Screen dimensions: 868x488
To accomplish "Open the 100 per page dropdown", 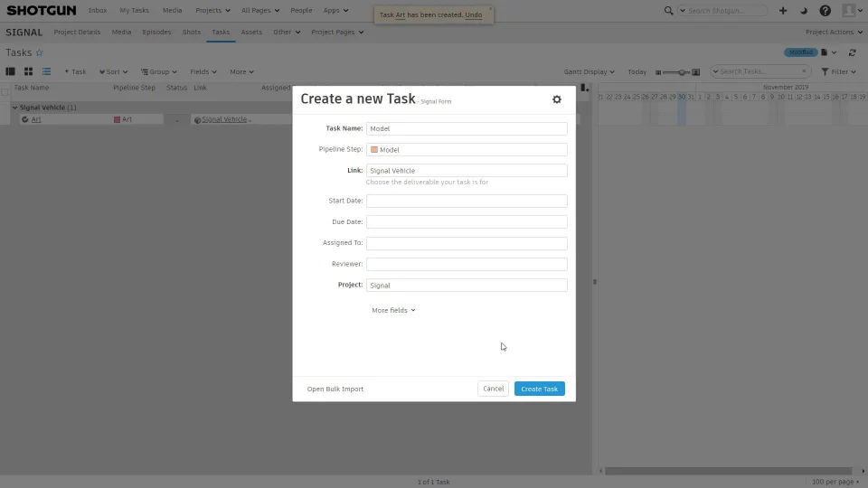I will [835, 482].
